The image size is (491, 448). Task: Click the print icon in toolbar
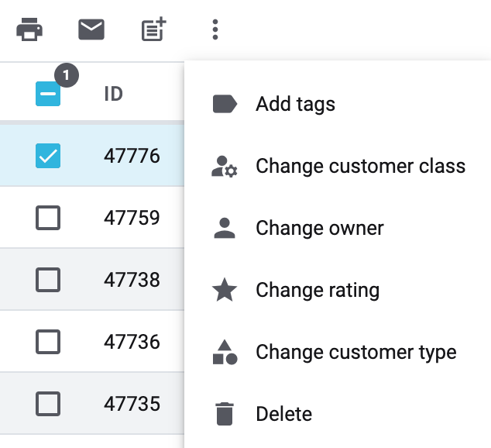click(x=29, y=30)
